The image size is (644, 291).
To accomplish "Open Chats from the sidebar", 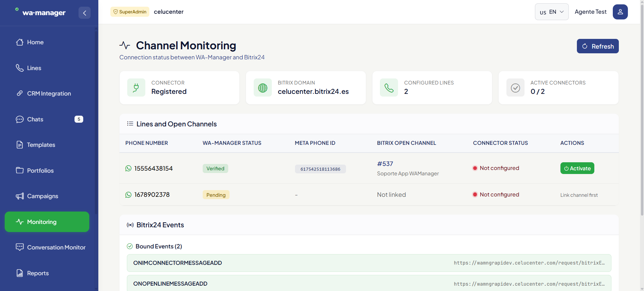I will [x=47, y=119].
